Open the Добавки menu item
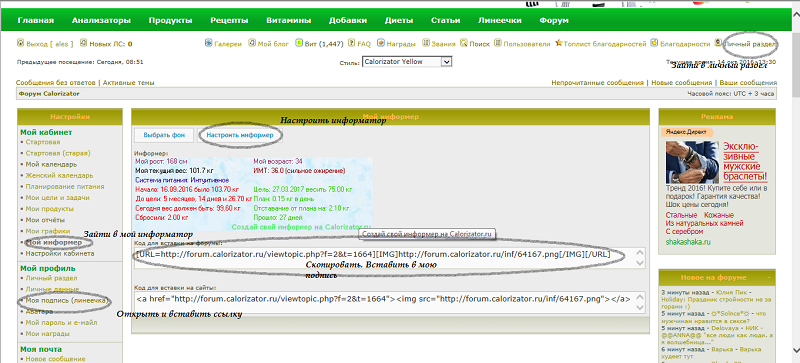Screen dimensions: 800x363 348,21
